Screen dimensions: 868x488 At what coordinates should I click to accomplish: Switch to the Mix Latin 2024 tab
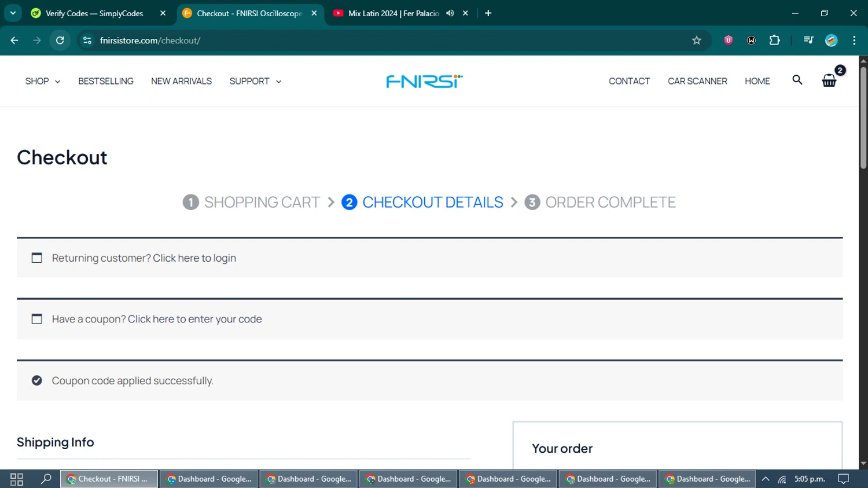pos(393,13)
